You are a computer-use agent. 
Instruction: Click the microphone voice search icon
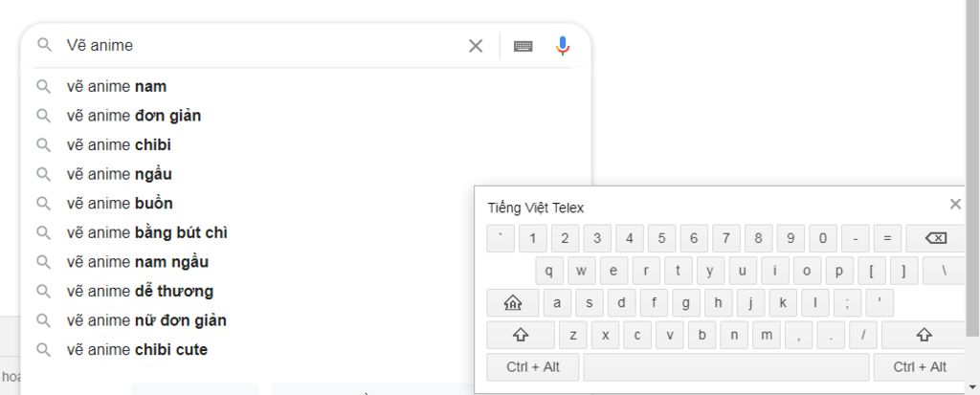[563, 46]
